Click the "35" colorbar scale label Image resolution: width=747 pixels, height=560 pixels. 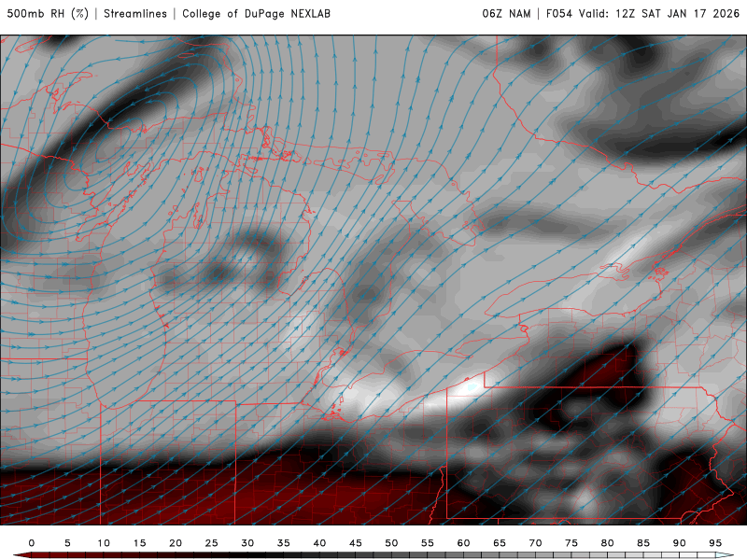tap(284, 543)
